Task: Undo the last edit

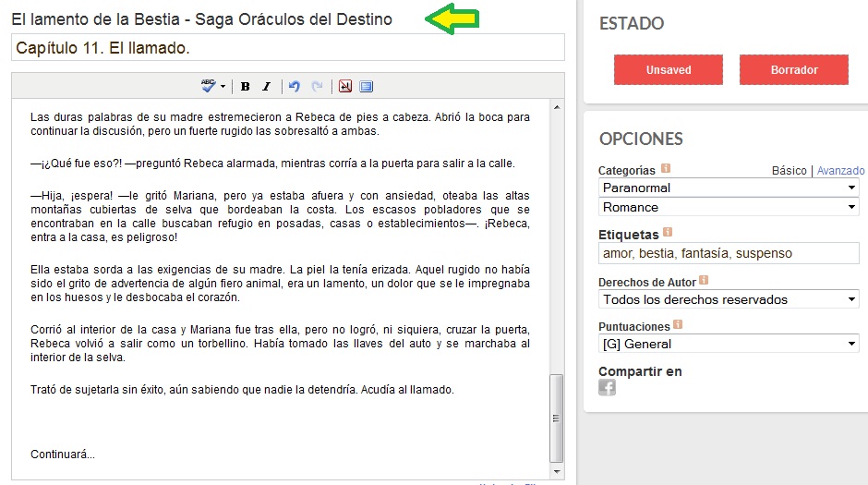Action: click(294, 86)
